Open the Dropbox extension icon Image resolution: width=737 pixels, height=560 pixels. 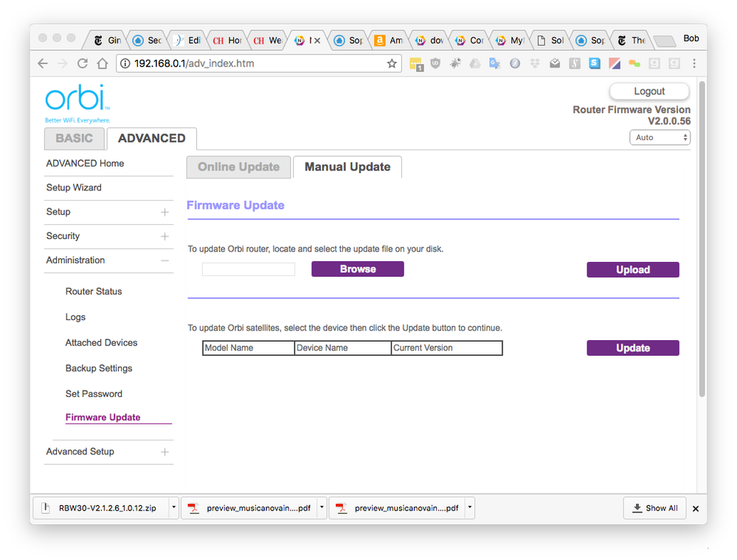535,63
